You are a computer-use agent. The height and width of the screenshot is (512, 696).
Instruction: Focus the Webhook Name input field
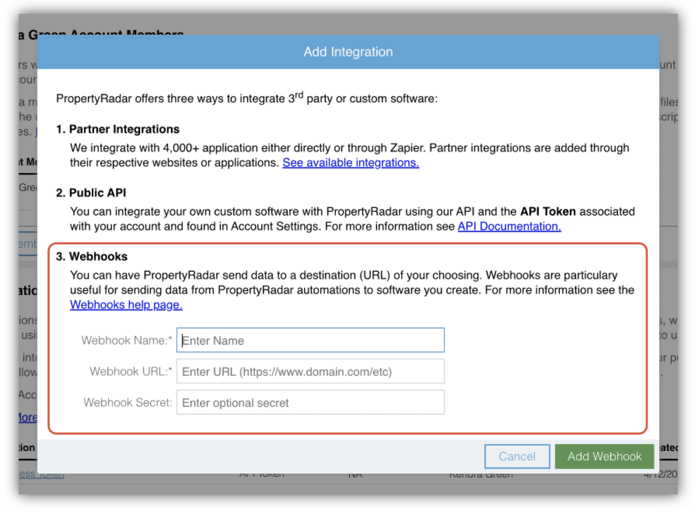(x=310, y=340)
